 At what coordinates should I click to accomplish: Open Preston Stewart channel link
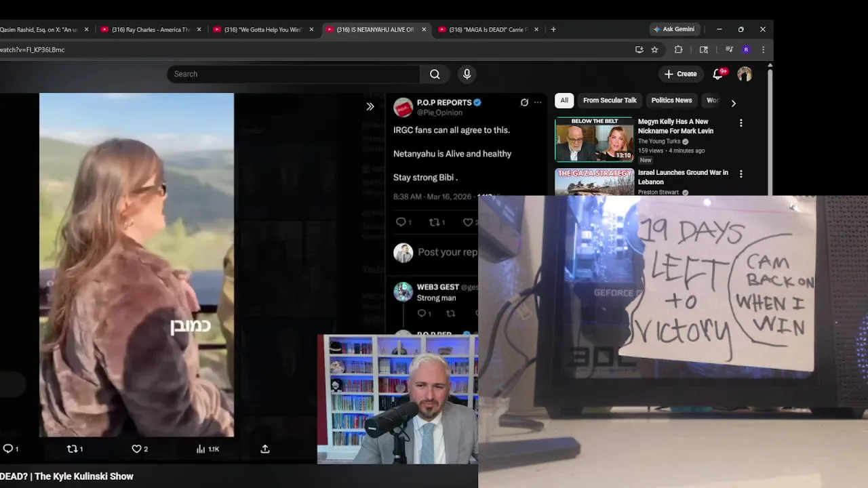pos(658,192)
